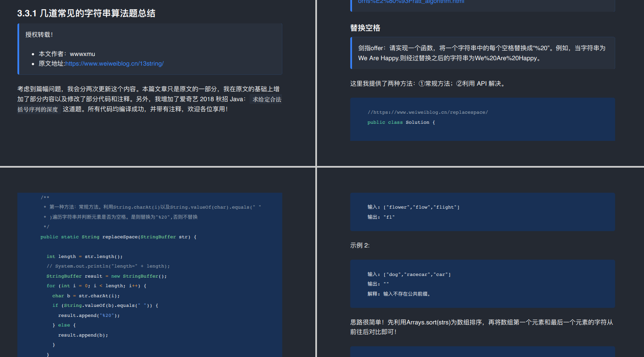Image resolution: width=644 pixels, height=357 pixels.
Task: Click the 剑指offer problem description quote
Action: point(482,53)
